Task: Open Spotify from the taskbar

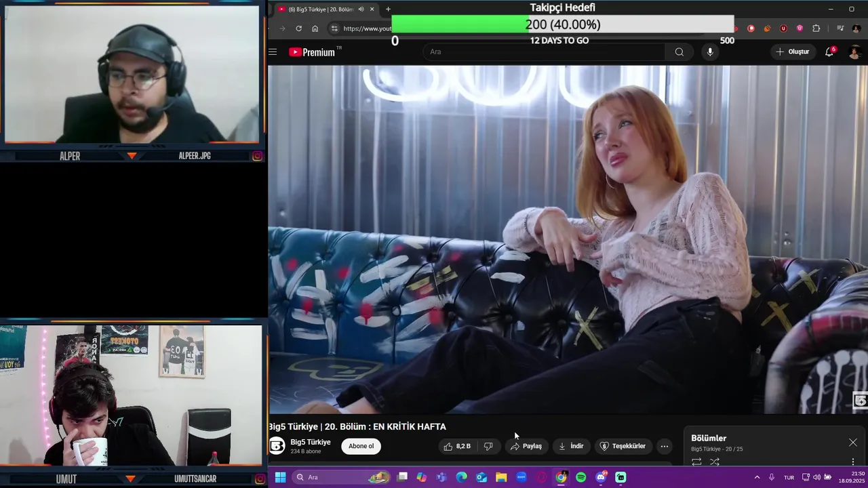Action: (x=580, y=477)
